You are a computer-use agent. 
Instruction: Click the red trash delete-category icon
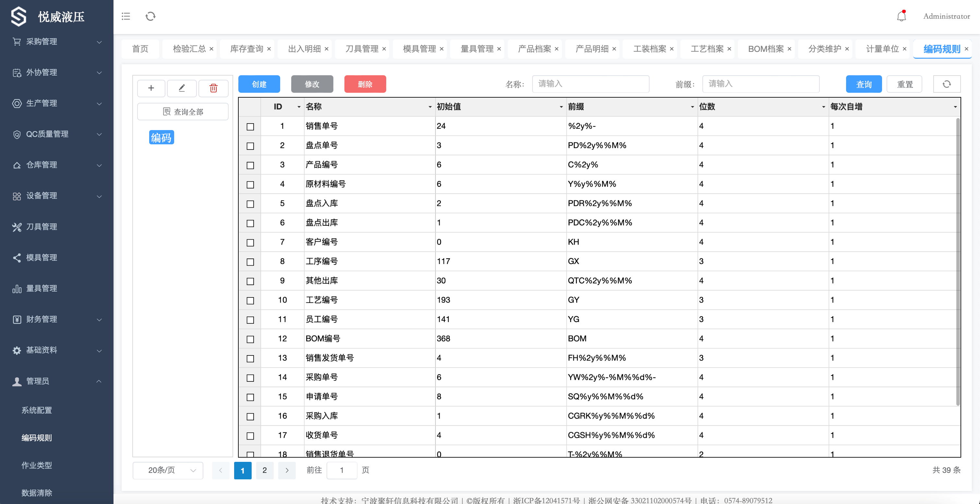213,88
